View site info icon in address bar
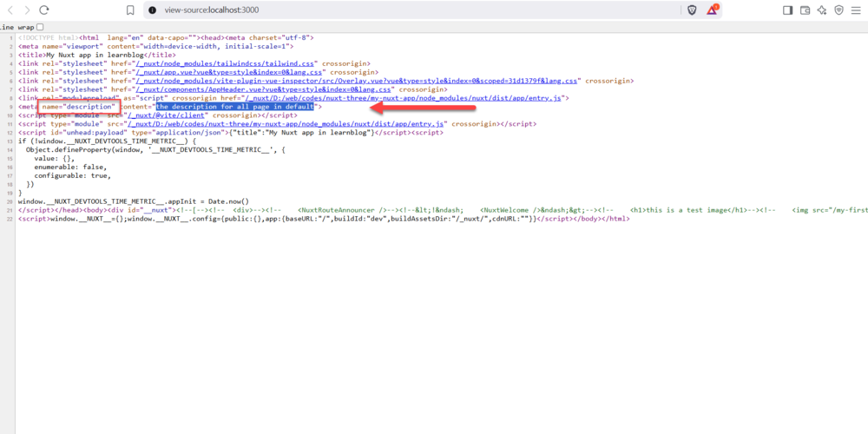868x434 pixels. 153,10
